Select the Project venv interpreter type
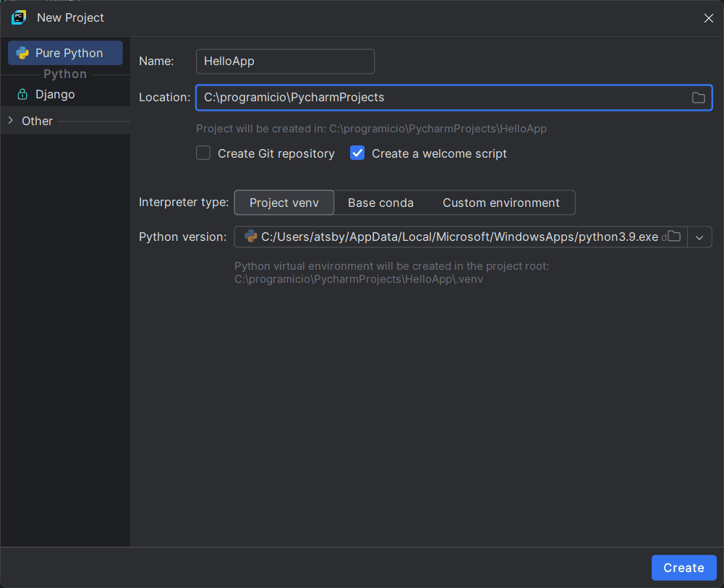Viewport: 724px width, 588px height. [x=284, y=203]
